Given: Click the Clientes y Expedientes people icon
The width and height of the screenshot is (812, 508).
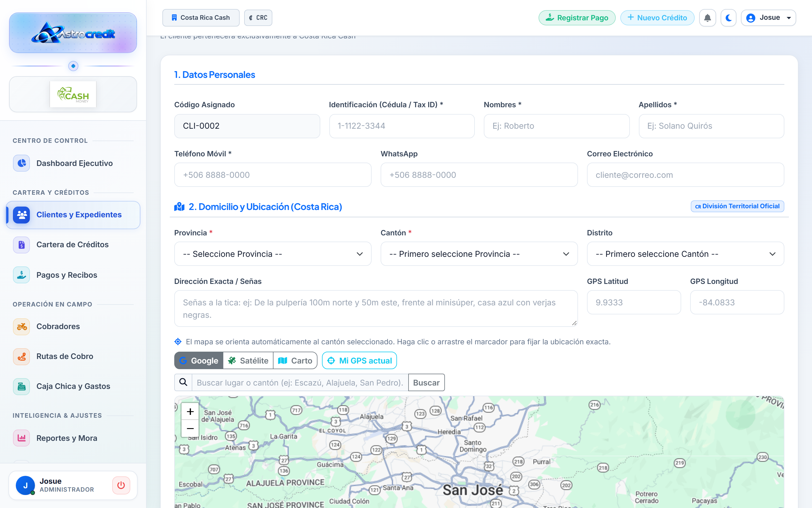Looking at the screenshot, I should [21, 215].
